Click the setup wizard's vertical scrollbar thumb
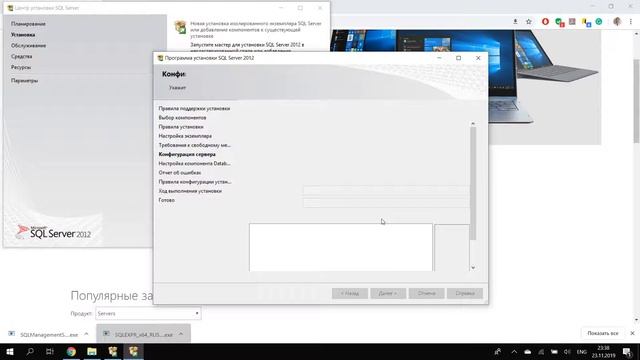 473,183
